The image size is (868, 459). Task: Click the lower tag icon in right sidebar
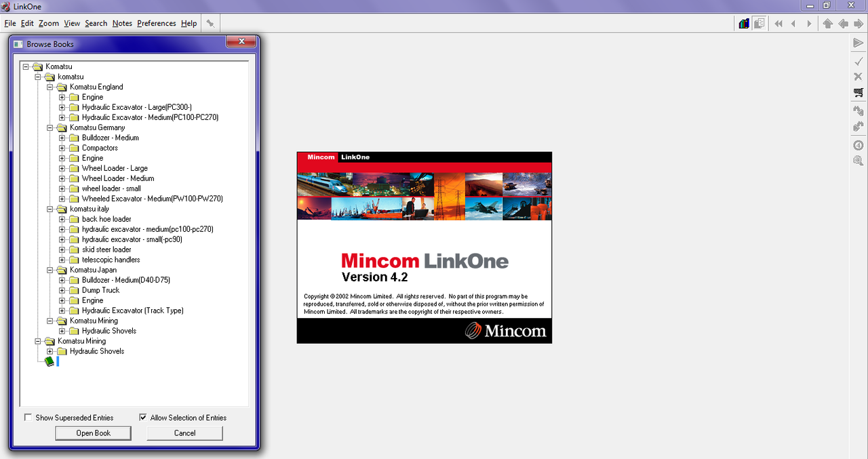859,126
